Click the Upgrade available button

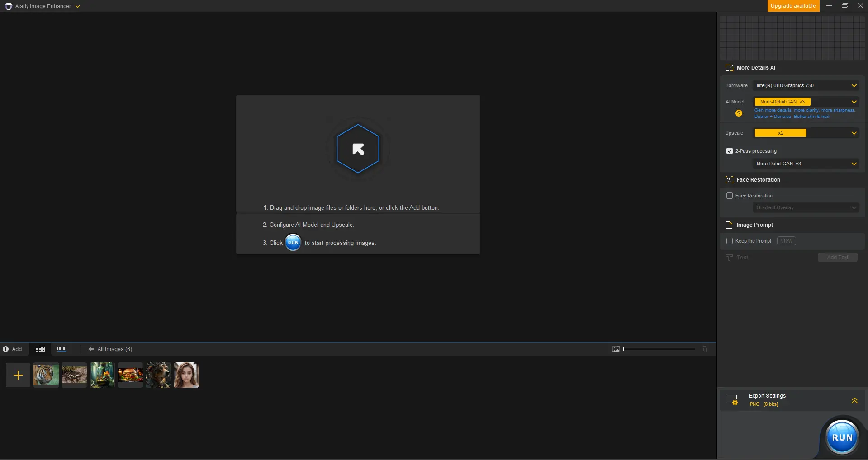pyautogui.click(x=793, y=6)
